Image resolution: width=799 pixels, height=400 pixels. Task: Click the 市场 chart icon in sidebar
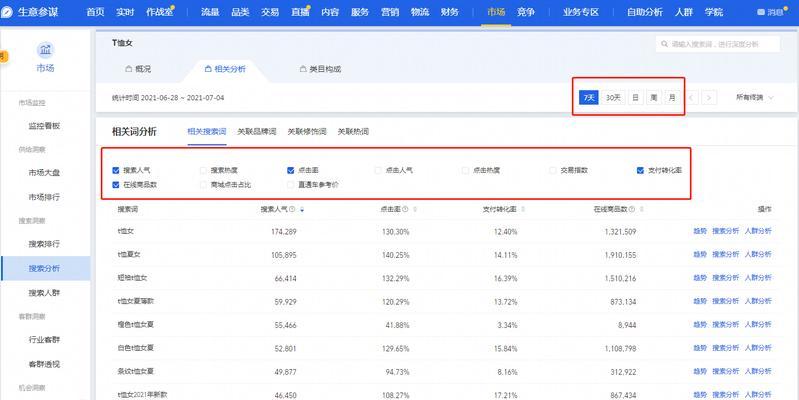45,50
